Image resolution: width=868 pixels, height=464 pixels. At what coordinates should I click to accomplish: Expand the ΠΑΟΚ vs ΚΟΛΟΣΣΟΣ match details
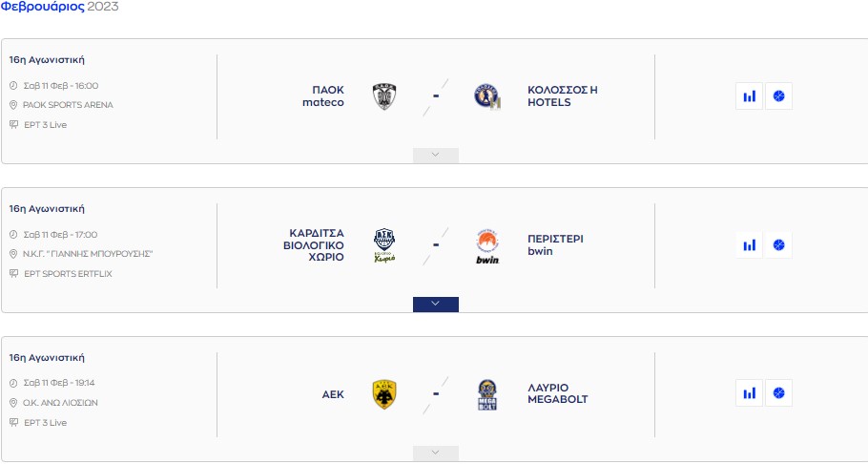click(x=436, y=156)
